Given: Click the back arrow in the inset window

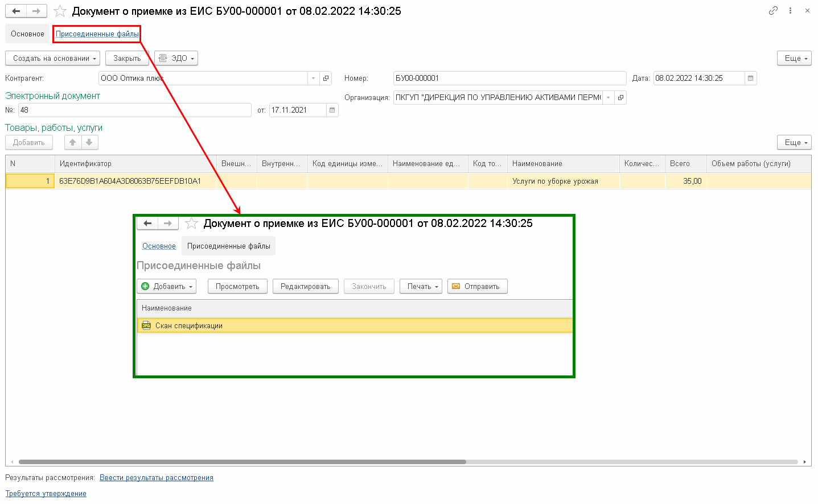Looking at the screenshot, I should (147, 223).
